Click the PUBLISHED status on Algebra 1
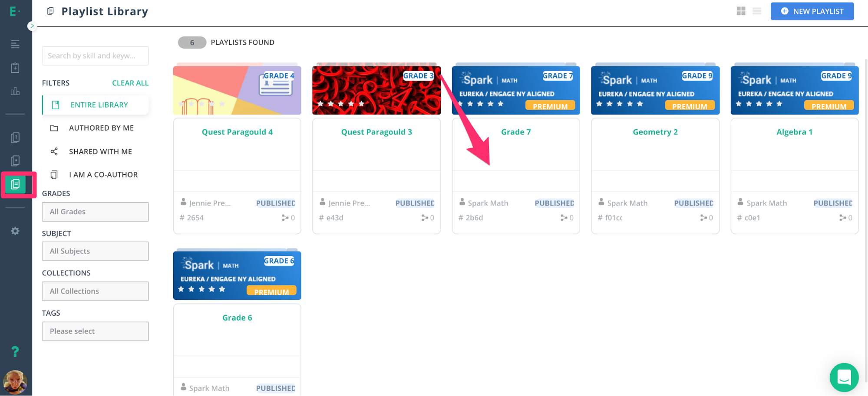This screenshot has height=396, width=868. pos(833,203)
